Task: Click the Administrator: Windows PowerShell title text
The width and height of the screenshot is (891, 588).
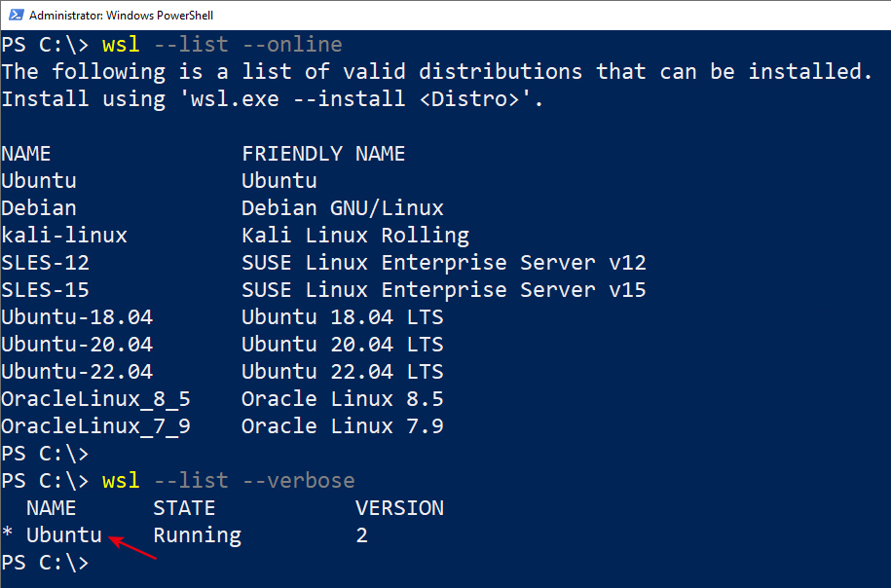Action: [121, 16]
